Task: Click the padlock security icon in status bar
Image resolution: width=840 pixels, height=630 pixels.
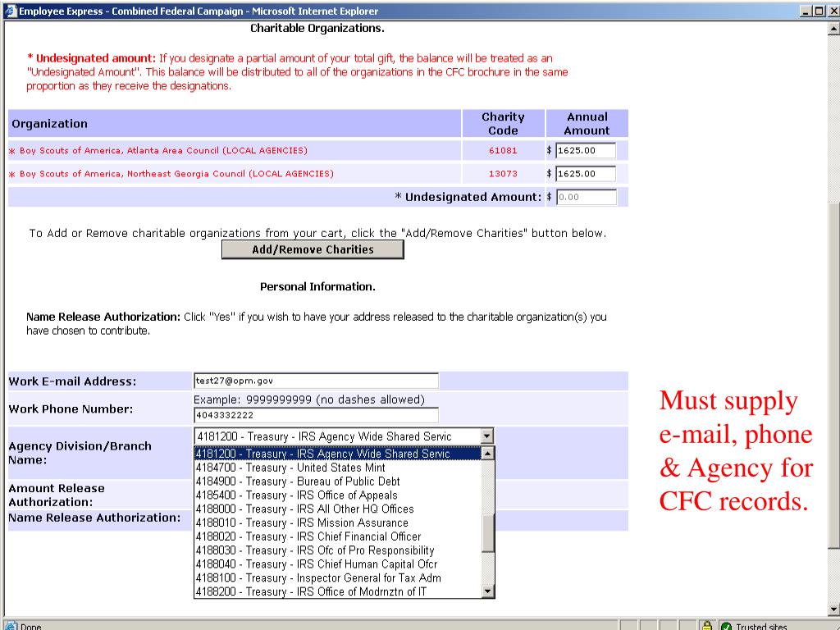Action: click(x=707, y=626)
